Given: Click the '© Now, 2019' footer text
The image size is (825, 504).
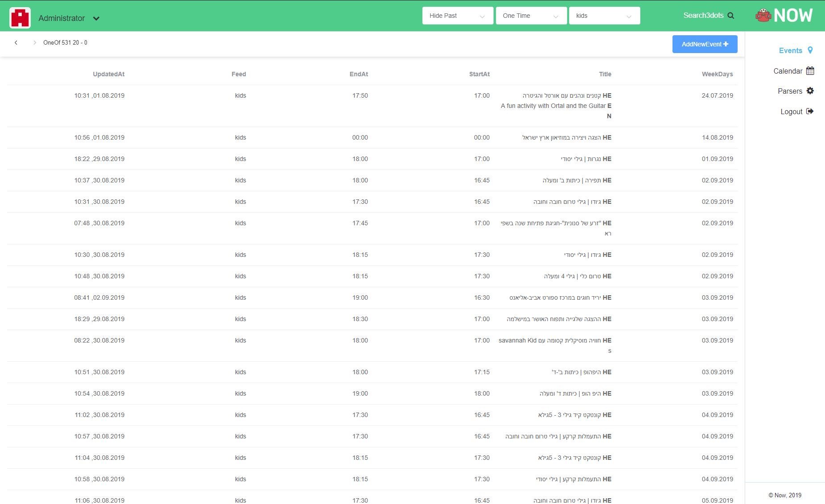Looking at the screenshot, I should click(x=785, y=495).
